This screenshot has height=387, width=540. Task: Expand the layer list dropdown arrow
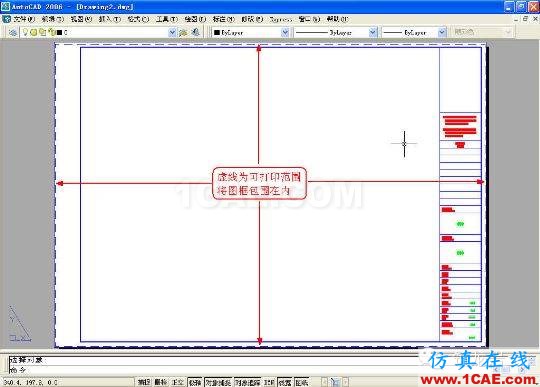(x=172, y=32)
